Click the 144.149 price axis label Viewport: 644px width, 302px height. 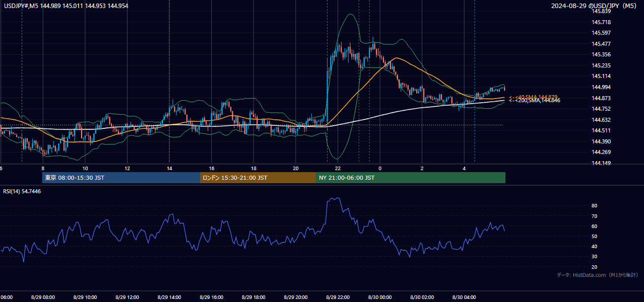601,163
